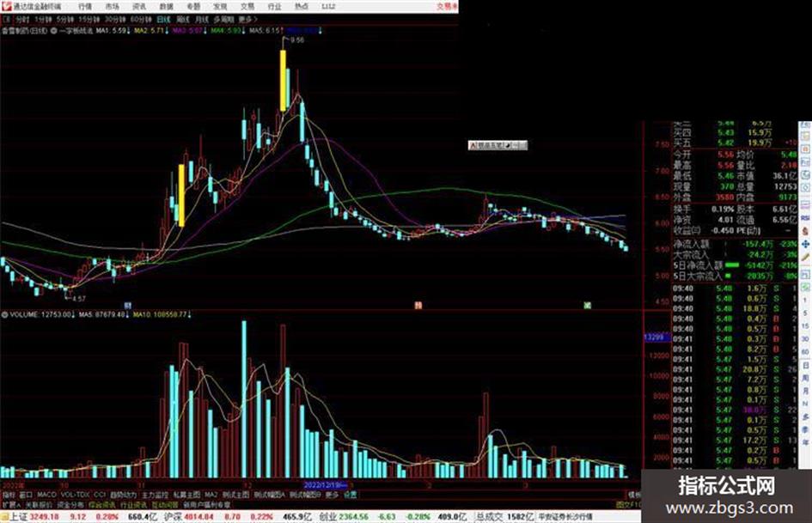
Task: Open the 资金分布 tab
Action: click(x=70, y=504)
